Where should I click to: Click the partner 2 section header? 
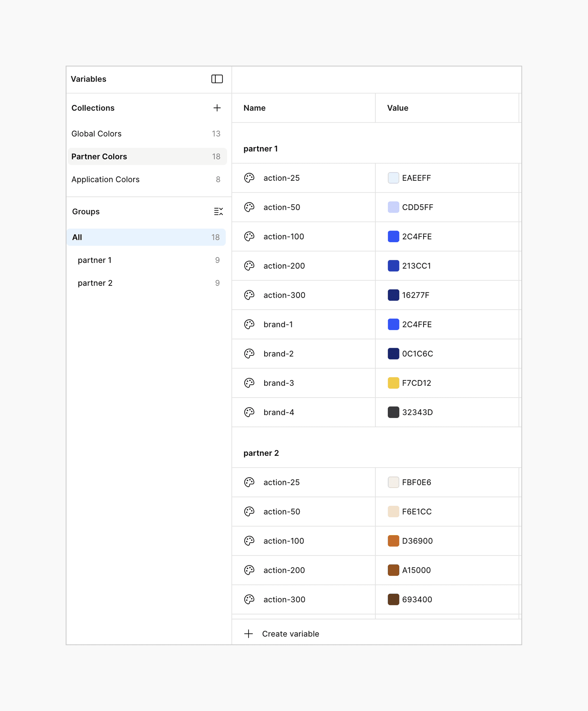pyautogui.click(x=261, y=453)
